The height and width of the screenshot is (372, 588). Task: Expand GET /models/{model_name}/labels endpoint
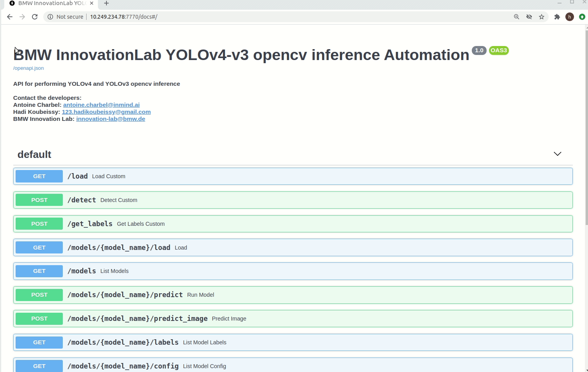click(x=293, y=342)
